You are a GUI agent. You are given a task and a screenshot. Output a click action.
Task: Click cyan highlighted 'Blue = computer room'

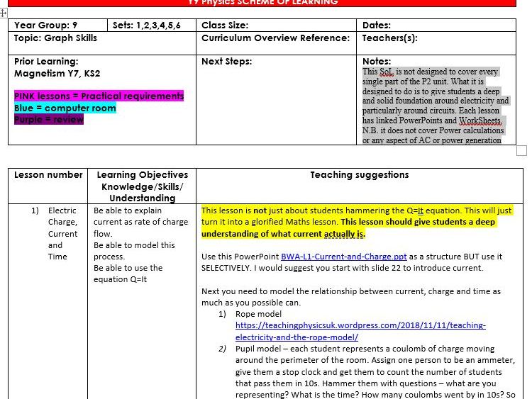tap(65, 108)
